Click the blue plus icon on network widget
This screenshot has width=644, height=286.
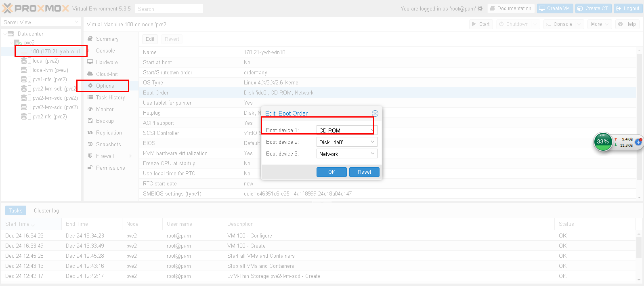(x=638, y=142)
